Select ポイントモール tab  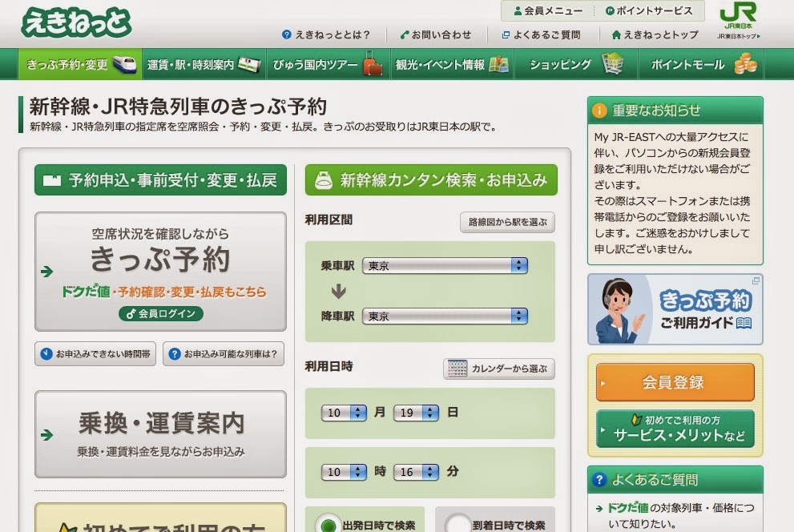(x=701, y=64)
